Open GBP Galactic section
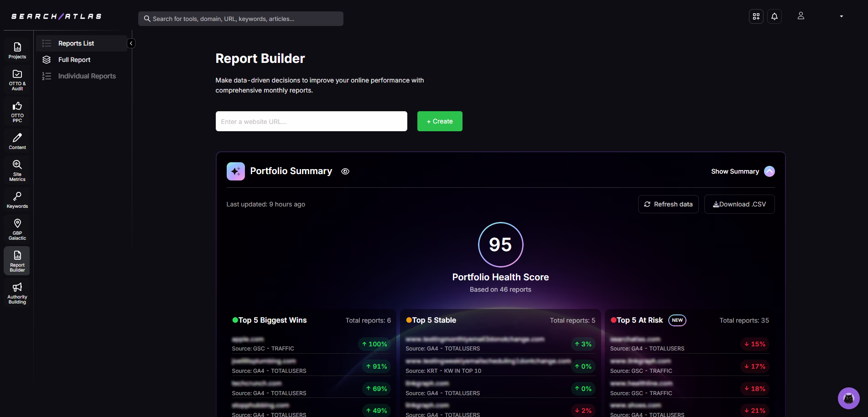The width and height of the screenshot is (868, 417). pos(17,229)
